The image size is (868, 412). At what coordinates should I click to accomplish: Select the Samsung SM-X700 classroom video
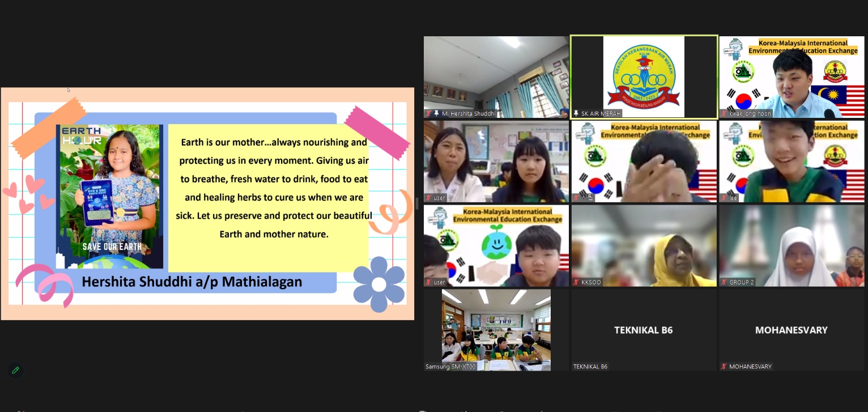pyautogui.click(x=496, y=330)
